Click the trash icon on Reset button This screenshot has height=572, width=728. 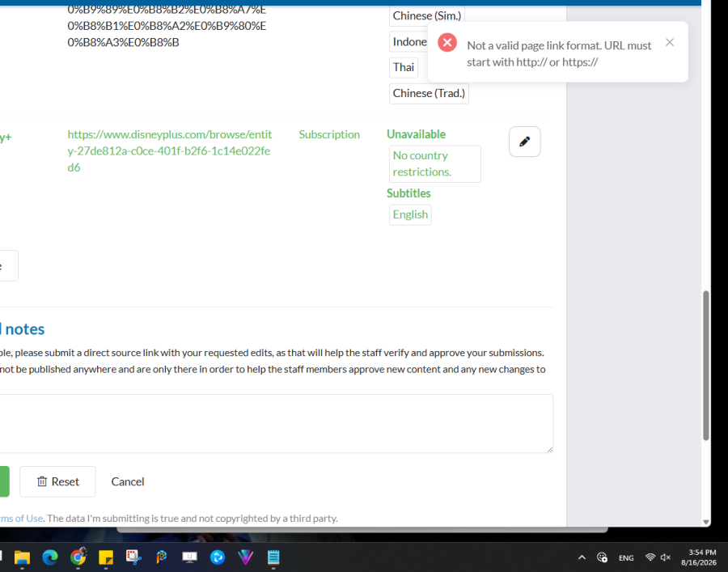42,481
